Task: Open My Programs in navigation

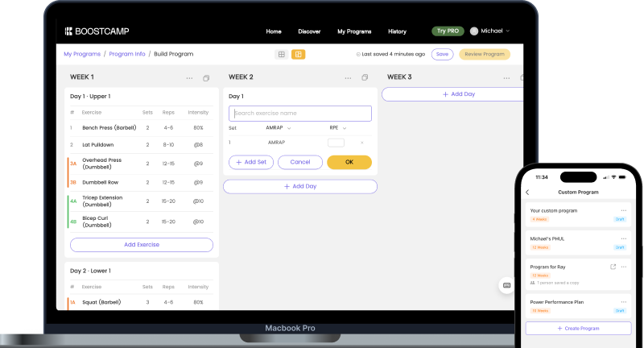Action: (x=354, y=31)
